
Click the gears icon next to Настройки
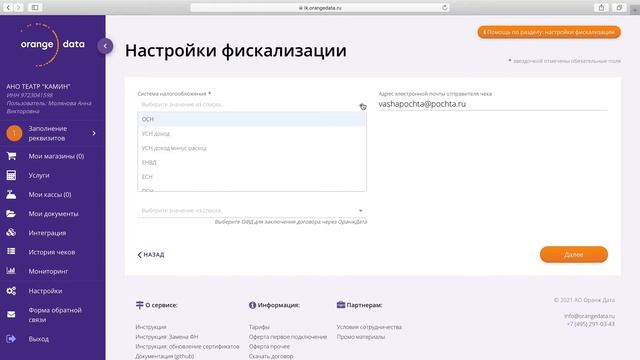pos(11,291)
